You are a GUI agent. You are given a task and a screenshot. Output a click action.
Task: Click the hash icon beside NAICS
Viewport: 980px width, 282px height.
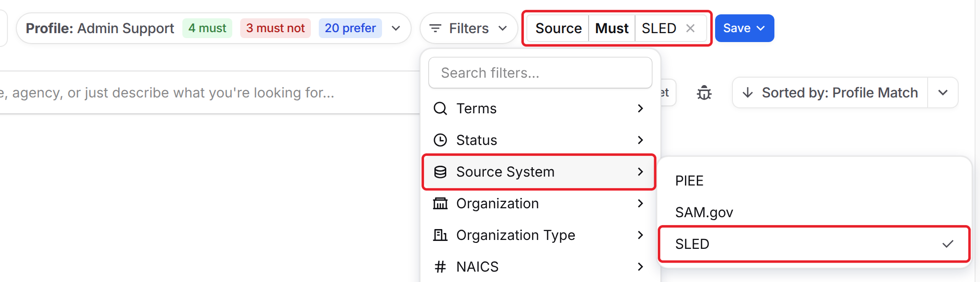(440, 267)
